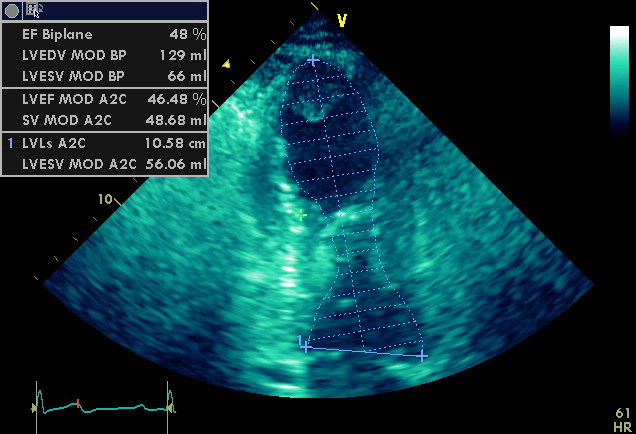
Task: Click the 61 HR heart rate readout
Action: 622,418
